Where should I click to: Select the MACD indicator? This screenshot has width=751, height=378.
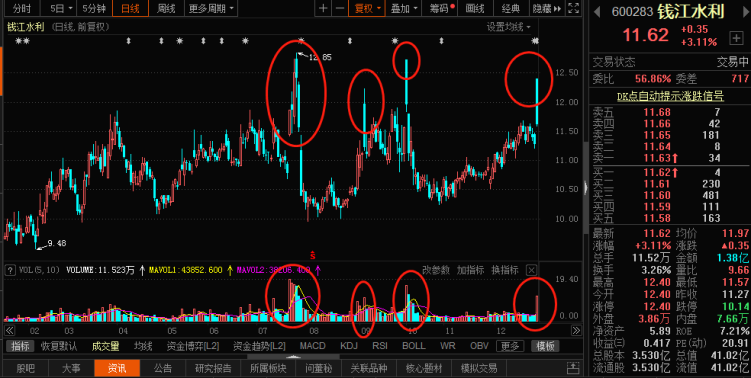click(312, 346)
